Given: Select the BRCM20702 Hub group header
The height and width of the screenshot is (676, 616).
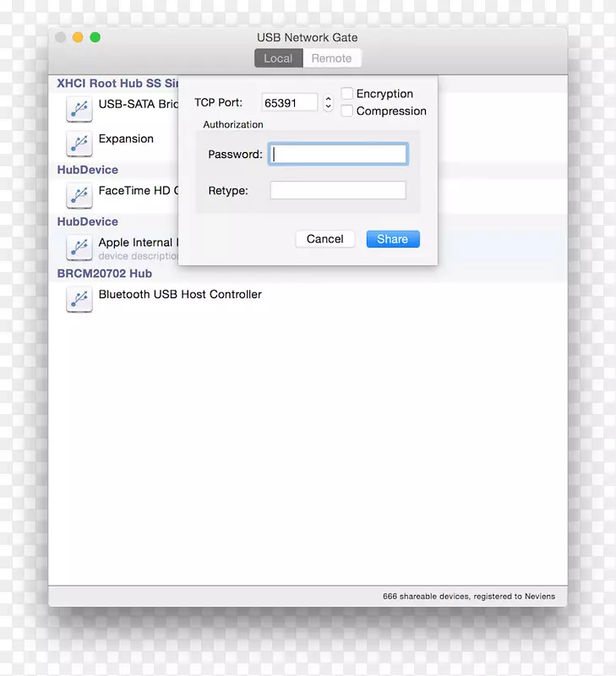Looking at the screenshot, I should [x=105, y=274].
